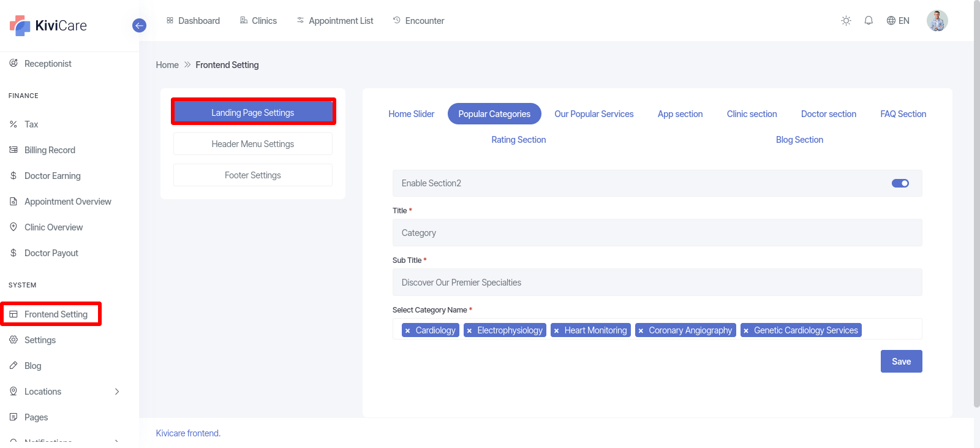Click the Pages document icon
This screenshot has width=980, height=448.
[13, 417]
